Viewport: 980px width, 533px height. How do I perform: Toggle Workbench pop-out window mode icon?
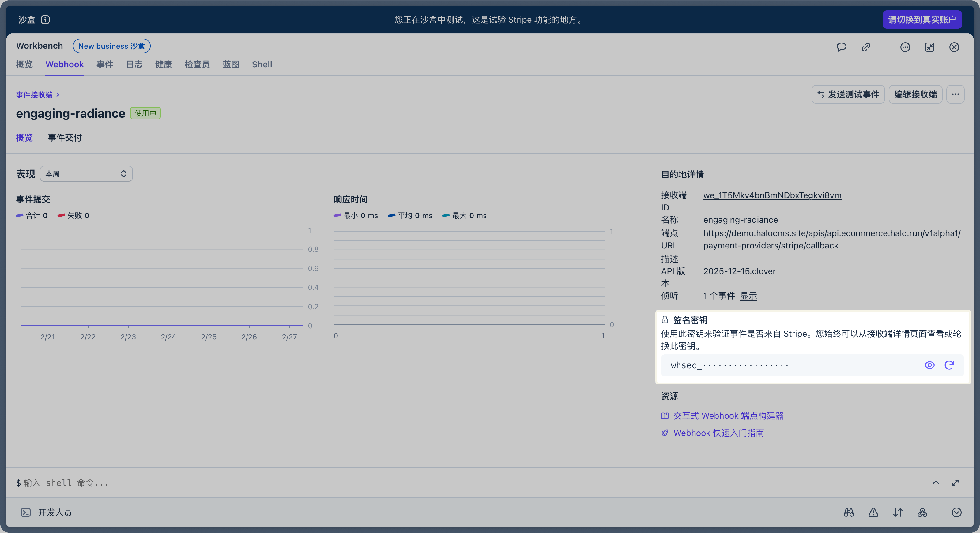(x=929, y=47)
